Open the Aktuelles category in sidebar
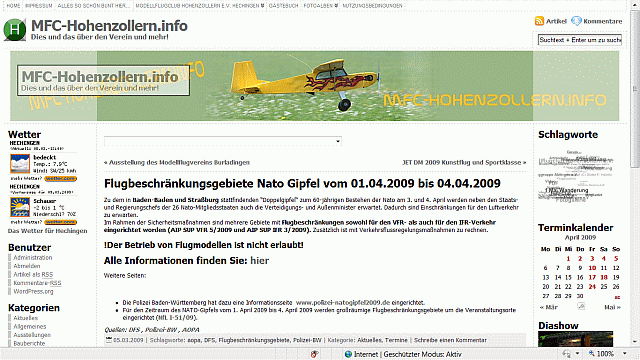640x360 pixels. tap(26, 318)
